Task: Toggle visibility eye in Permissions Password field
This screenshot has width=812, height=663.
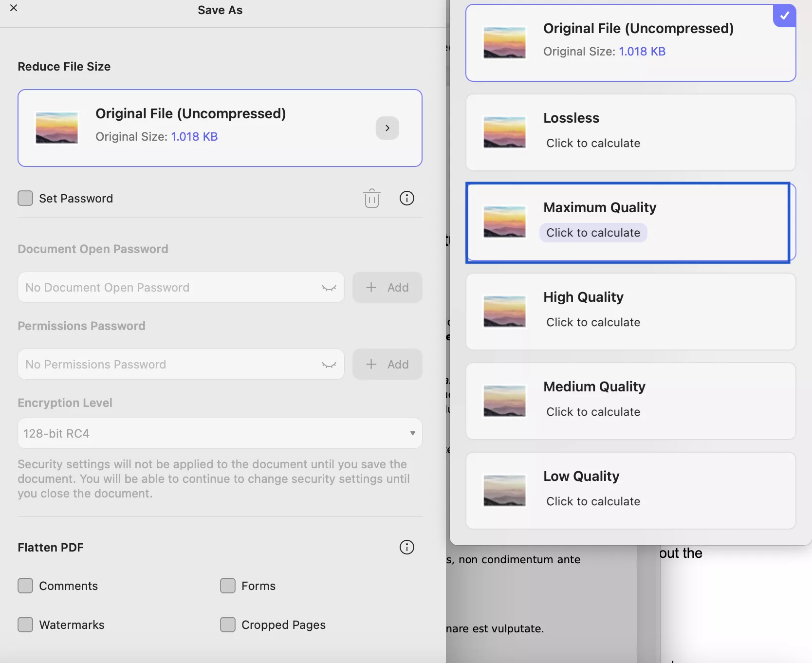Action: coord(329,365)
